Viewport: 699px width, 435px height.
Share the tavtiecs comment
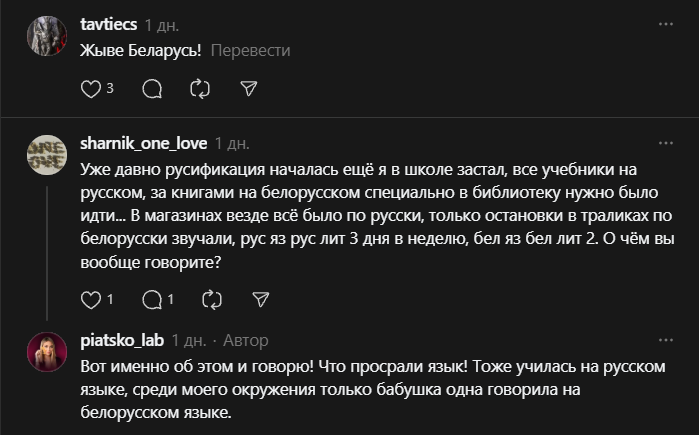coord(250,89)
